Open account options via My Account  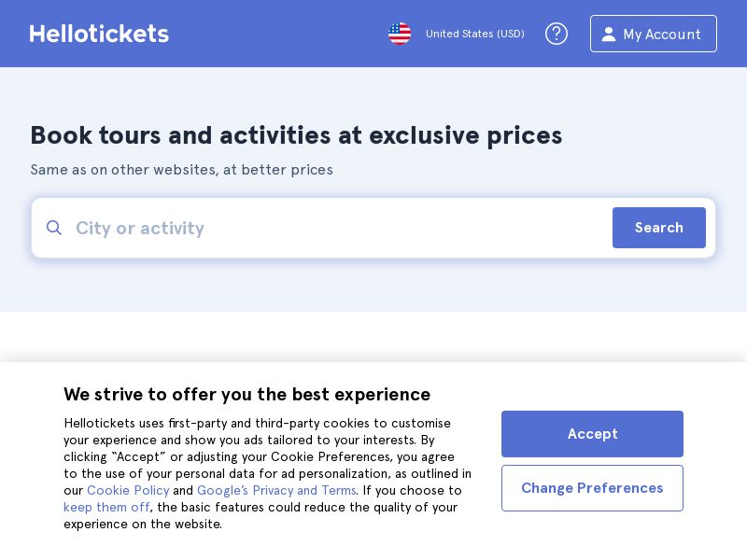[654, 34]
